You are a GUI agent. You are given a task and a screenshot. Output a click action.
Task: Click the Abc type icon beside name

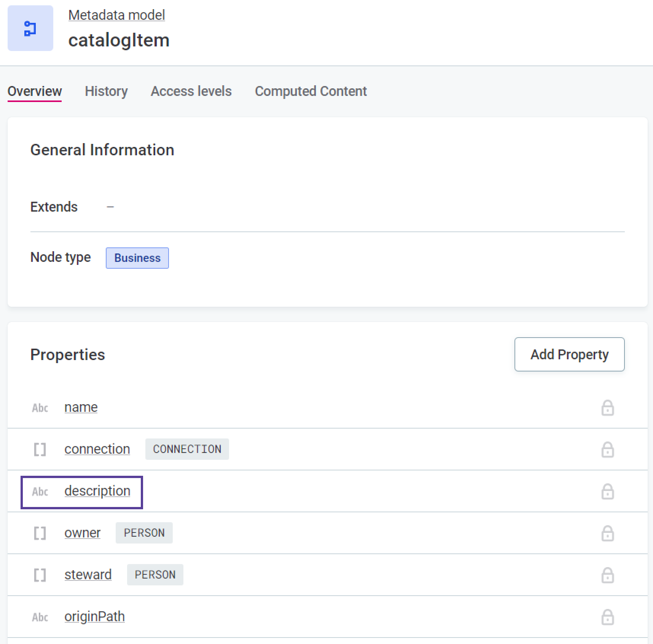40,408
